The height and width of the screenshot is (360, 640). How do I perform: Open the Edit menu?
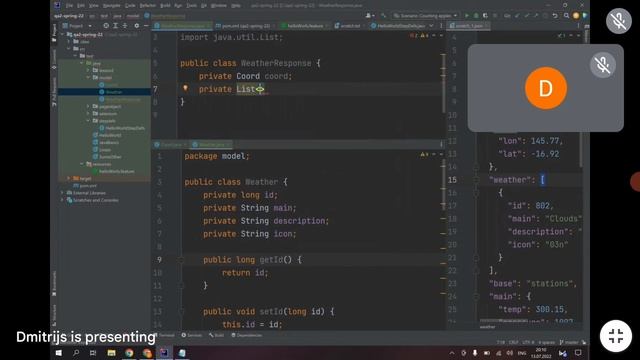(81, 6)
